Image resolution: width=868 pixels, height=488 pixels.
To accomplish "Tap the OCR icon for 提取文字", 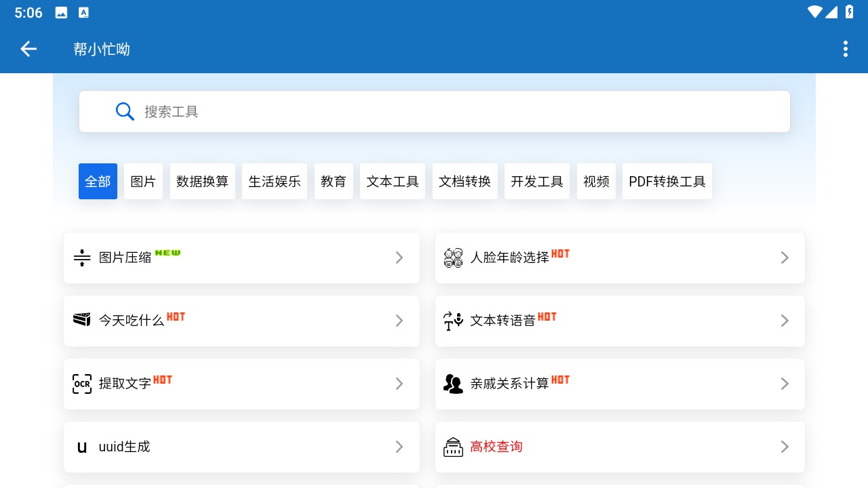I will click(82, 384).
